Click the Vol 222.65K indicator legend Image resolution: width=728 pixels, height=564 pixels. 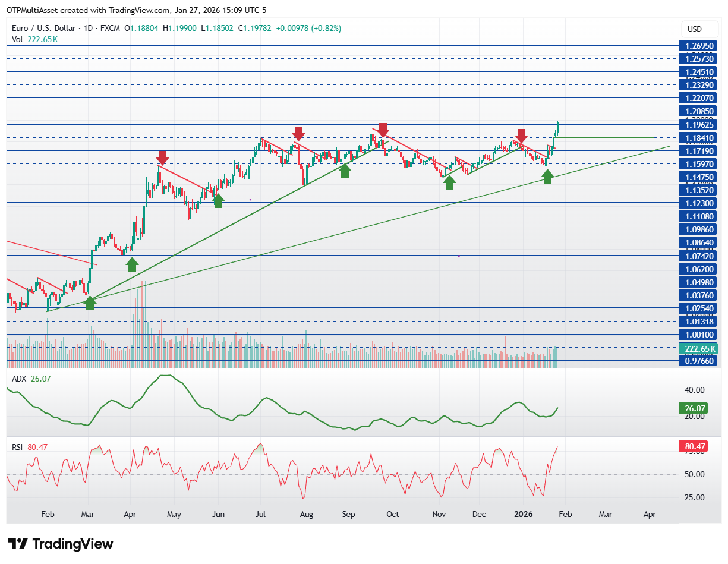pyautogui.click(x=34, y=39)
